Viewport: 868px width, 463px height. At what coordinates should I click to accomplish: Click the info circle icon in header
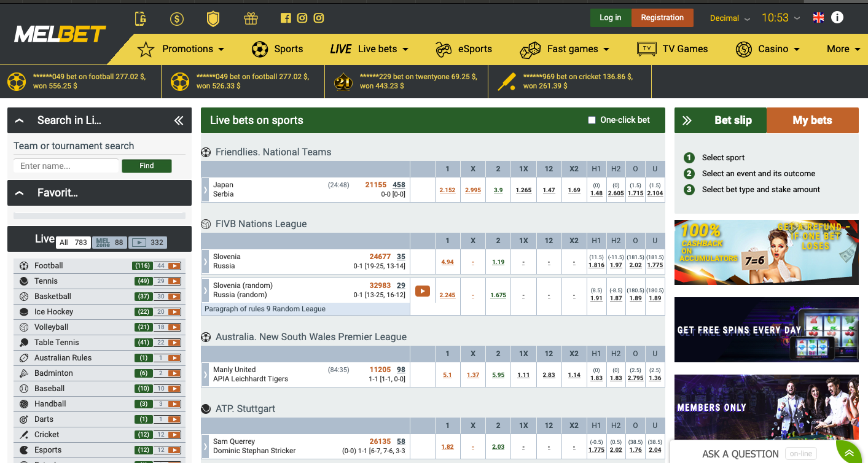point(837,17)
